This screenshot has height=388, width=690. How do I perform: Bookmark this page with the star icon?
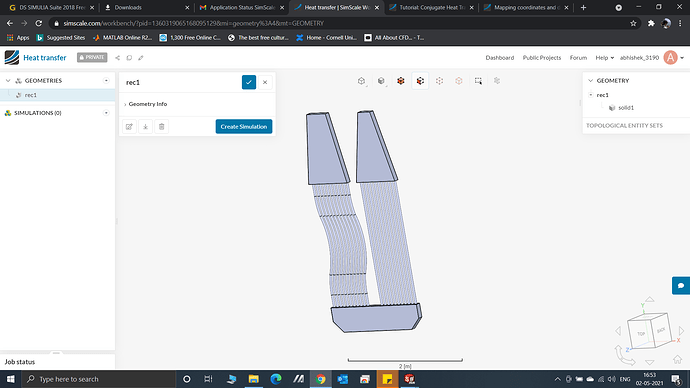click(x=633, y=23)
